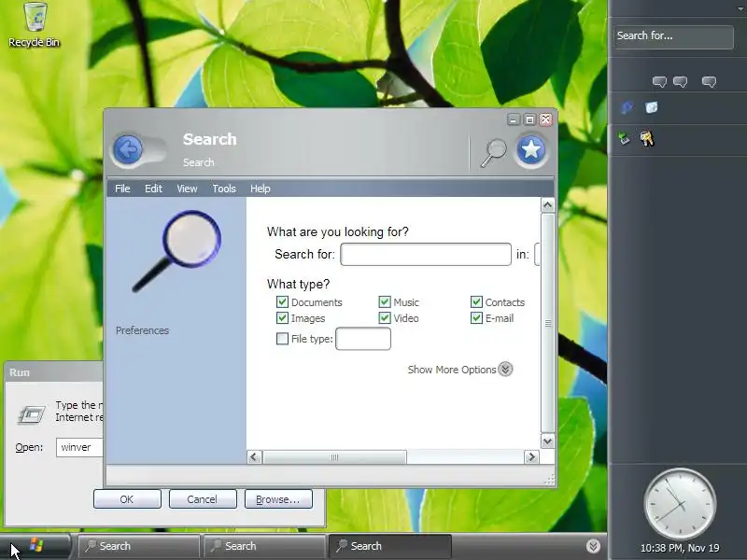
Task: Open the File menu
Action: [122, 189]
